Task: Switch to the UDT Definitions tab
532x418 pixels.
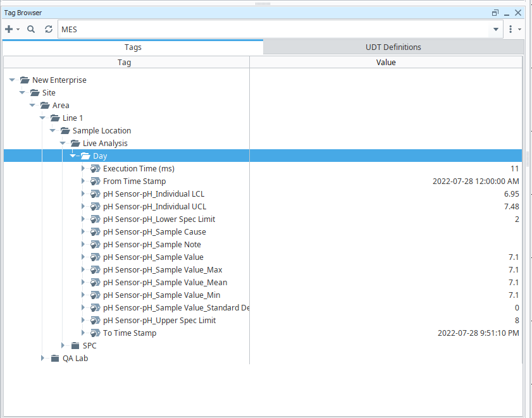Action: tap(393, 47)
